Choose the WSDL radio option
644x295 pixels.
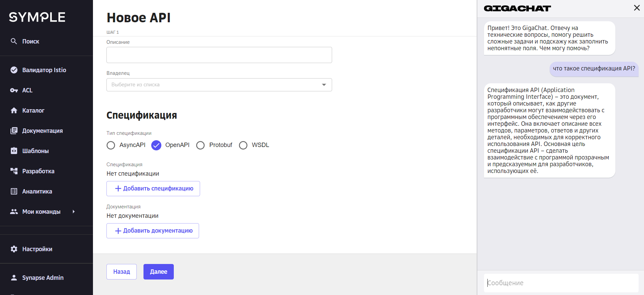[243, 145]
